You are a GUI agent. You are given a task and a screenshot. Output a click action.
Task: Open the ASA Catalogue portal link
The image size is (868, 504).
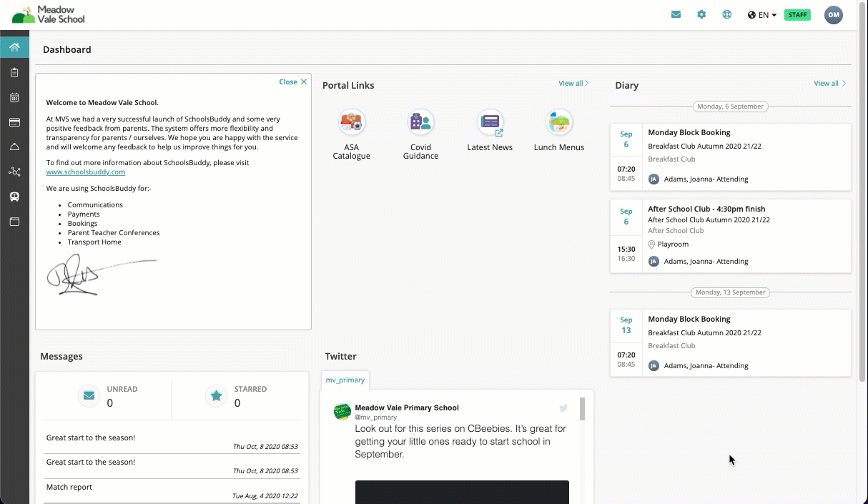click(x=351, y=135)
